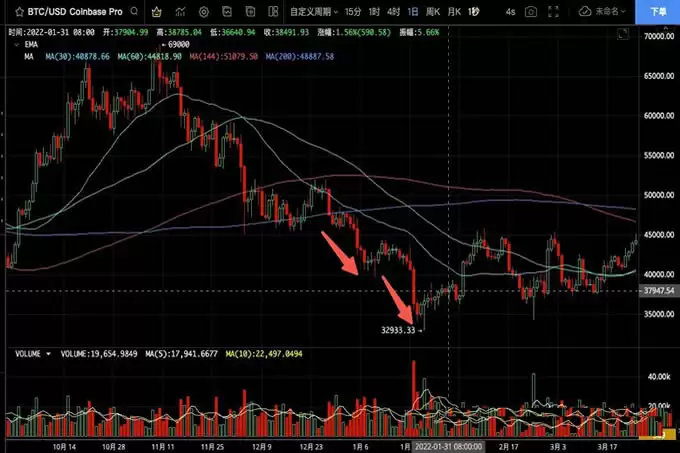Select the 15分 timeframe
680x453 pixels.
coord(353,14)
